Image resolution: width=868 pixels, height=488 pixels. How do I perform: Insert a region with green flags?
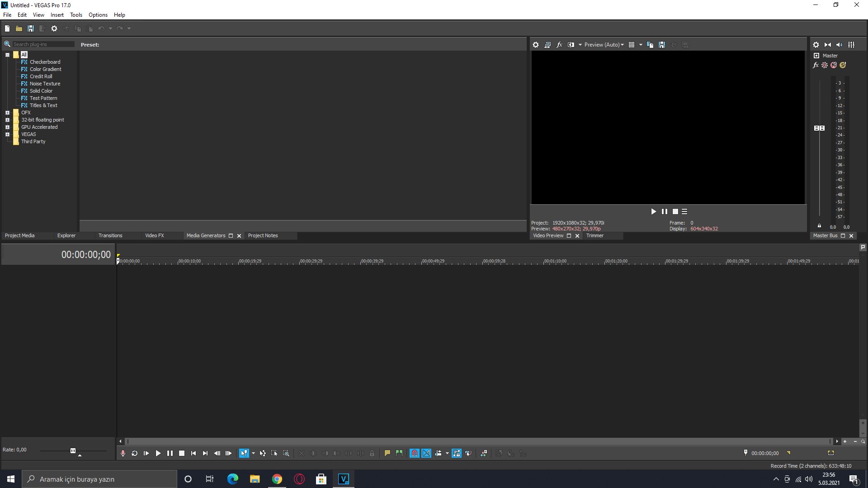(x=399, y=453)
